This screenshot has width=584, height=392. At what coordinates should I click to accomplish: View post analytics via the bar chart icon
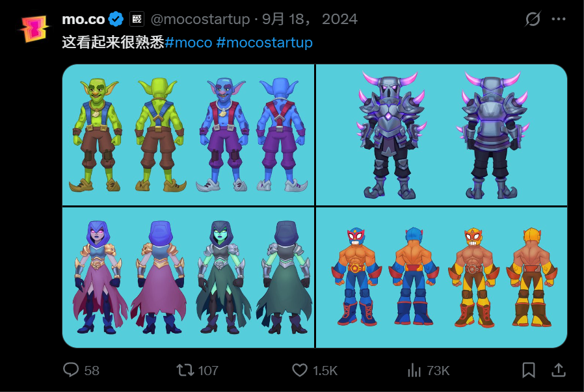(414, 370)
